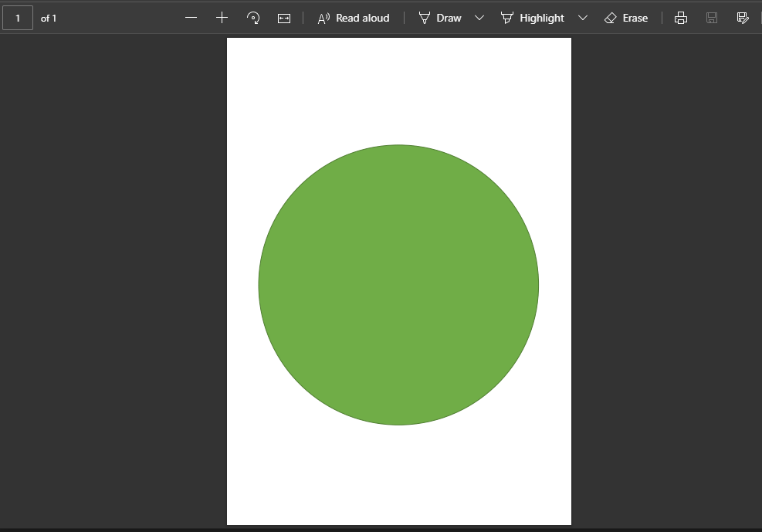Click the page number input field
The height and width of the screenshot is (532, 762).
(17, 17)
